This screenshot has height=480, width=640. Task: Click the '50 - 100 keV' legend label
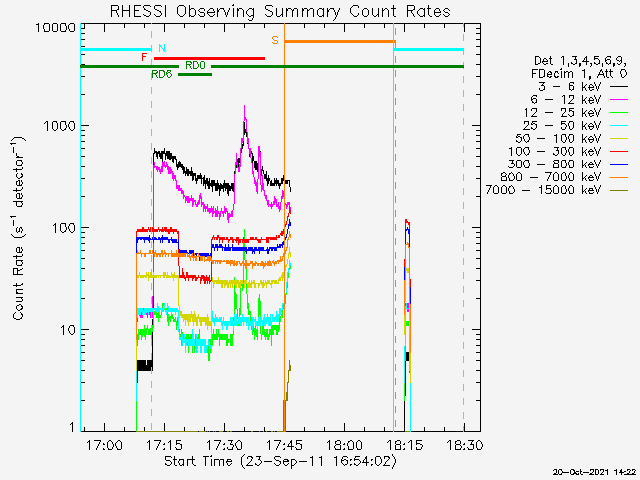tap(558, 138)
